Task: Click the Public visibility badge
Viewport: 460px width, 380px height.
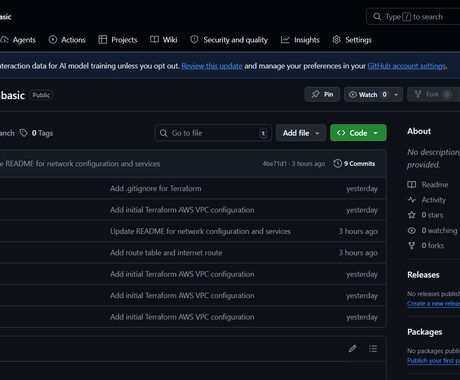Action: (41, 95)
